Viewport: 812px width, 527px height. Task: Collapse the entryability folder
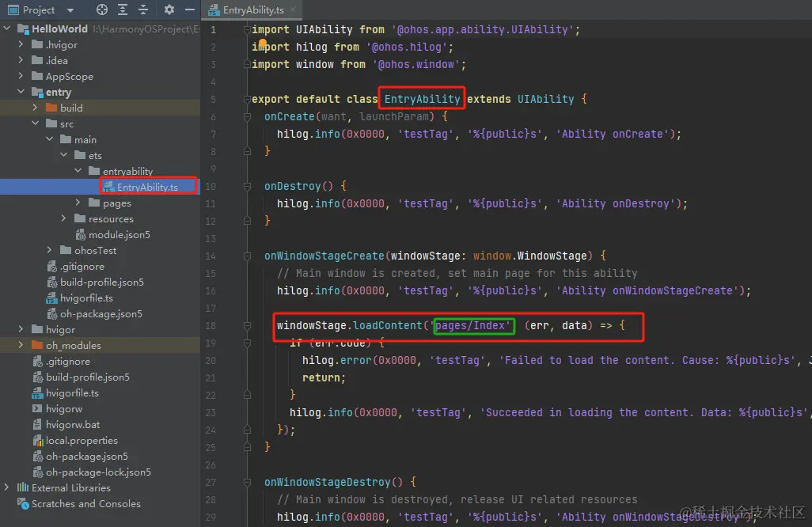78,171
